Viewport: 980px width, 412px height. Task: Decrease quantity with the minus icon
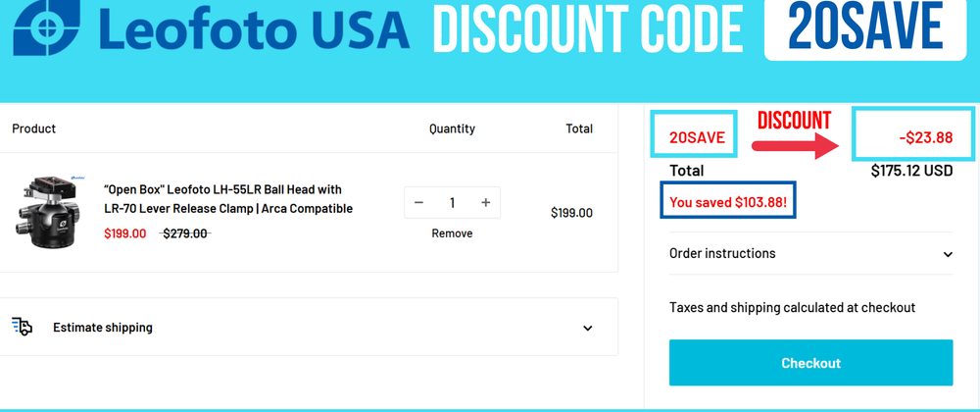[419, 203]
